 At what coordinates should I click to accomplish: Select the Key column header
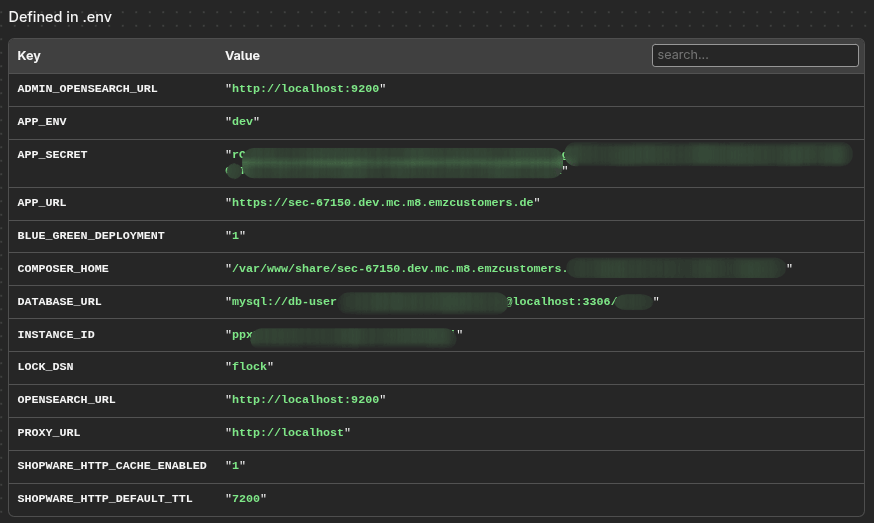point(29,56)
